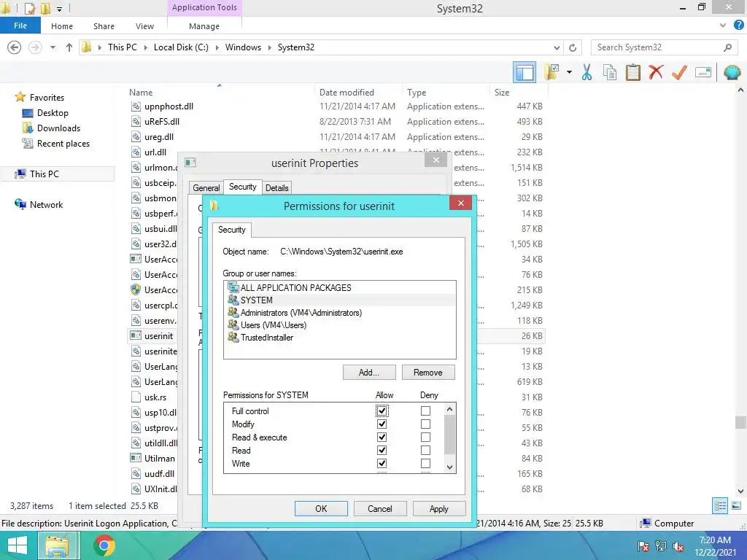The width and height of the screenshot is (747, 560).
Task: Click the orange checkmark Properties icon
Action: click(x=679, y=72)
